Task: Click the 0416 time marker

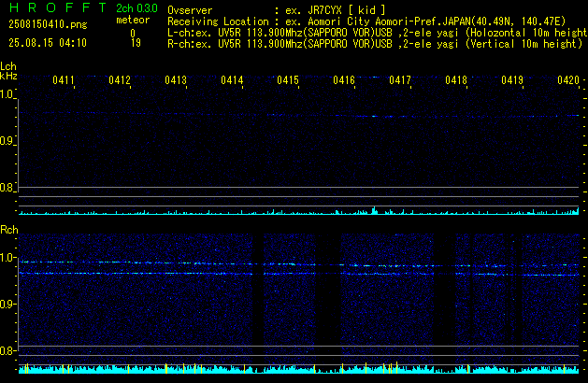Action: point(344,80)
